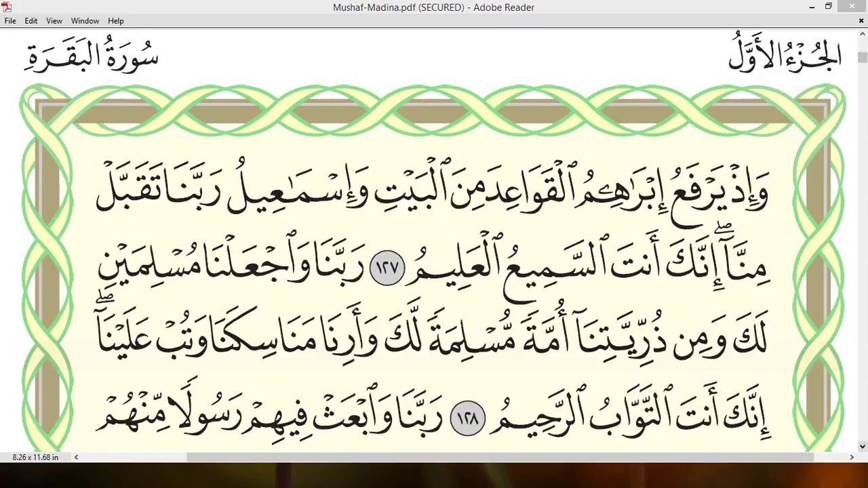Click the vertical scrollbar thumb

tap(862, 57)
